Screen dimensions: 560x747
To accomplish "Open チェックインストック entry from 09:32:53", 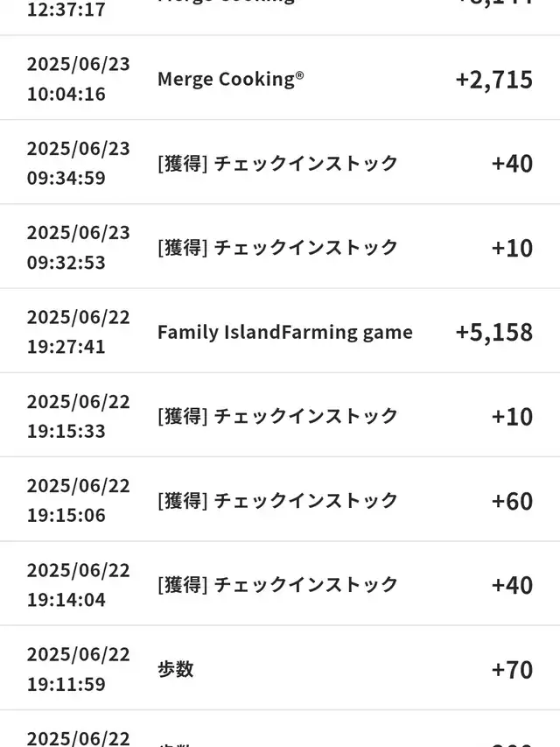I will pos(277,247).
